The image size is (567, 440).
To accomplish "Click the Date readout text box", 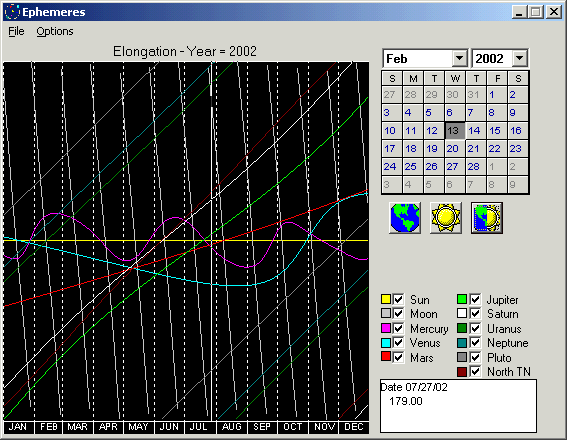I will (458, 406).
